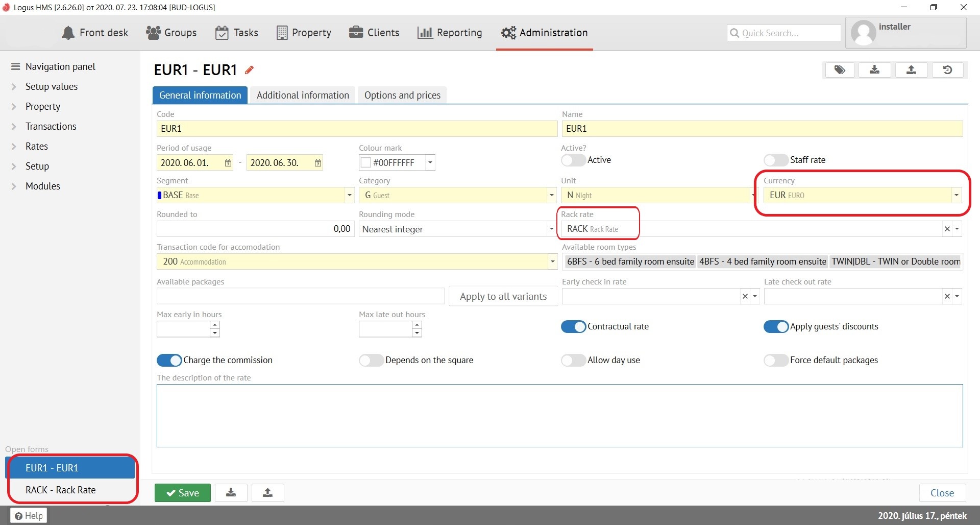
Task: Open the Help button at bottom left
Action: [29, 515]
